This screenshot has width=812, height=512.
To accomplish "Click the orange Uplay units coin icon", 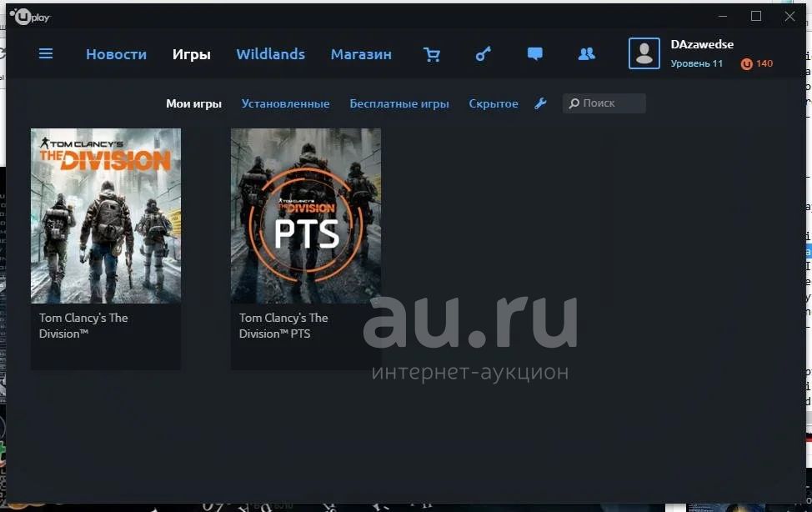I will click(746, 63).
